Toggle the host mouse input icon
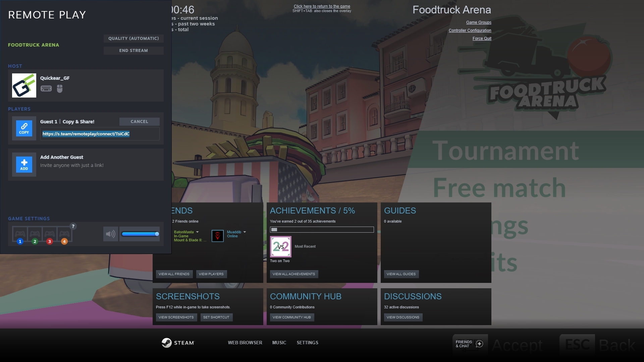This screenshot has width=644, height=362. click(60, 88)
